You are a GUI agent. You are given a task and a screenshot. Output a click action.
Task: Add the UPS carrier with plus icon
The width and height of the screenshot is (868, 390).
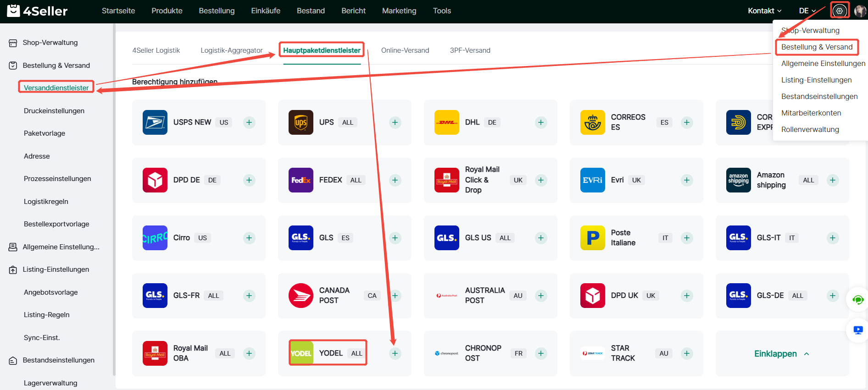coord(395,122)
